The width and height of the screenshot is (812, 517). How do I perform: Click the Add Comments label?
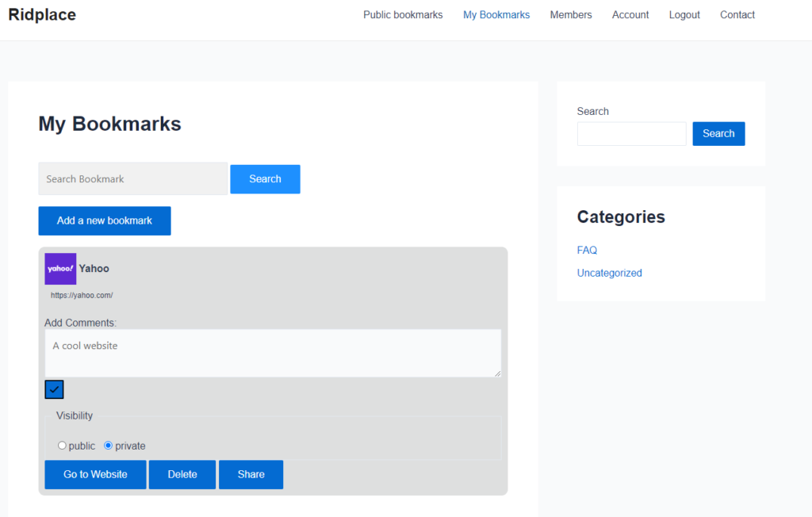point(80,323)
